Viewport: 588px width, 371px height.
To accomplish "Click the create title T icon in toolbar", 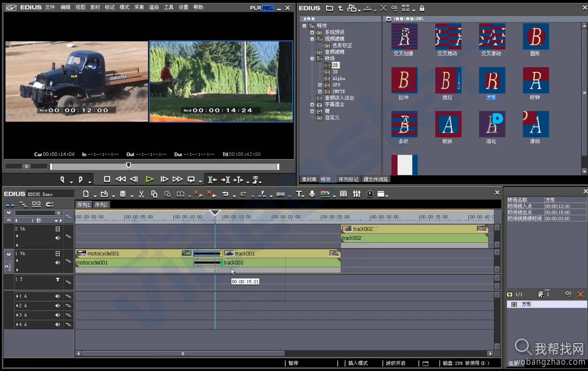I will click(299, 194).
